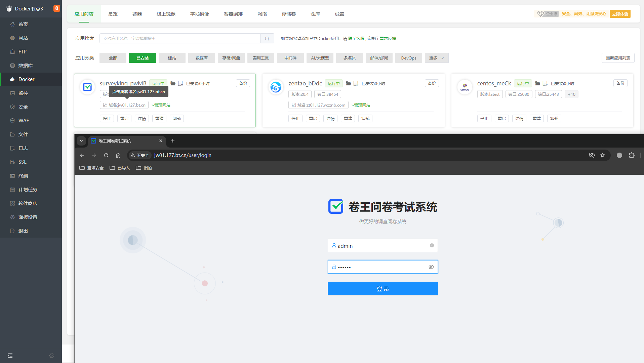Open the folder icon for zentao_bDdc

pyautogui.click(x=349, y=83)
